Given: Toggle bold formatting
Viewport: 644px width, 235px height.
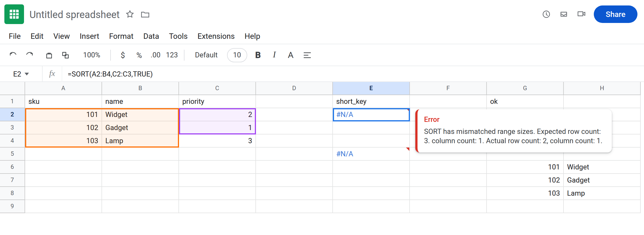Looking at the screenshot, I should click(x=258, y=55).
